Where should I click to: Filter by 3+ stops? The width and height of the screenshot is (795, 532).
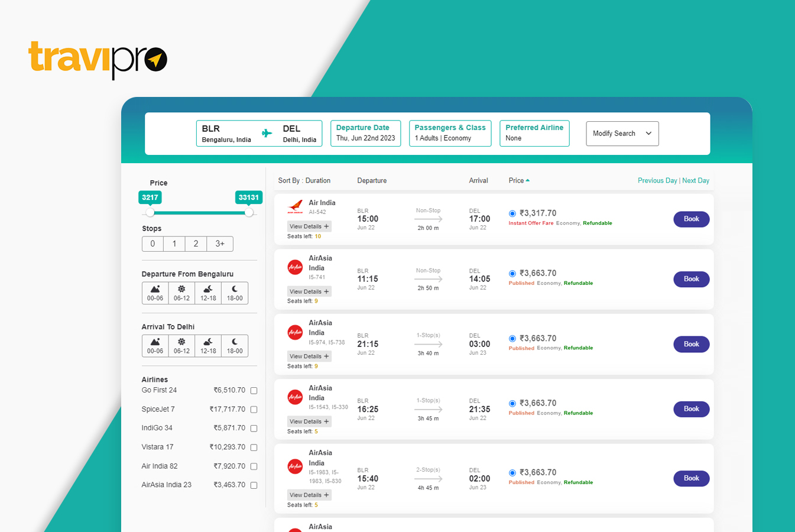pyautogui.click(x=220, y=244)
